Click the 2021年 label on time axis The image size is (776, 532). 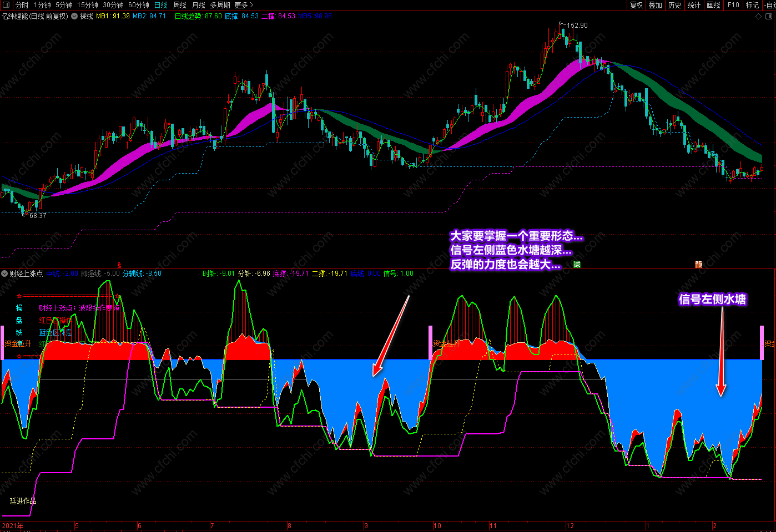pos(13,525)
